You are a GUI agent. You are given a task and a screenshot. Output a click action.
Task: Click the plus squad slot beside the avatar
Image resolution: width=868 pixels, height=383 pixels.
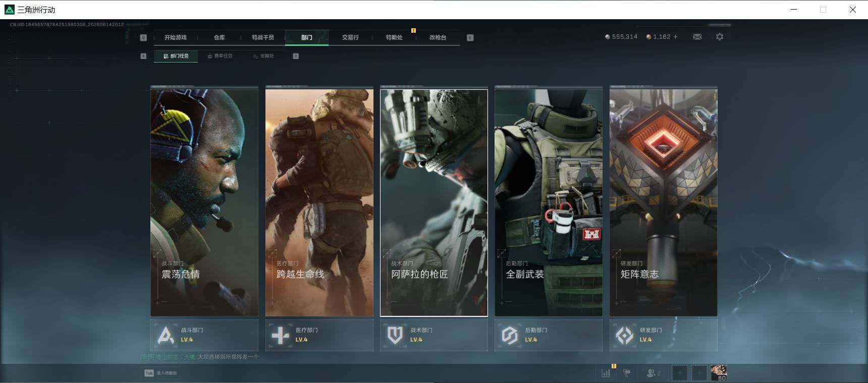[699, 373]
